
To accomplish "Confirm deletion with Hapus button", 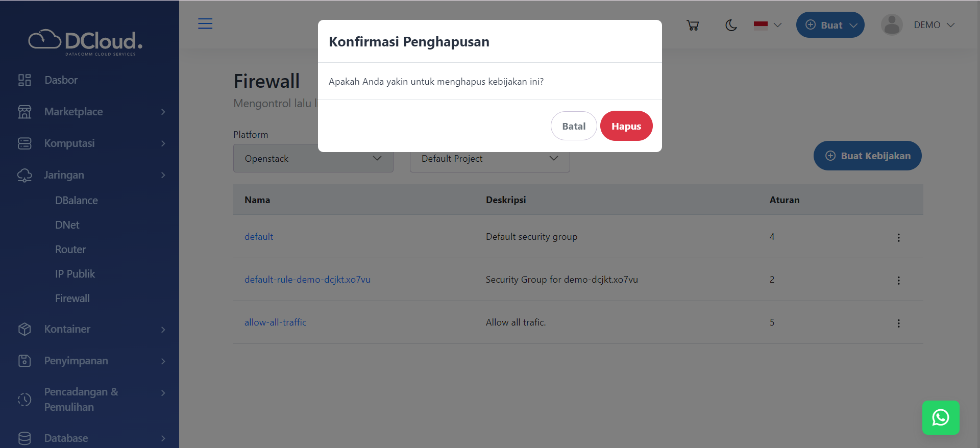I will (626, 126).
